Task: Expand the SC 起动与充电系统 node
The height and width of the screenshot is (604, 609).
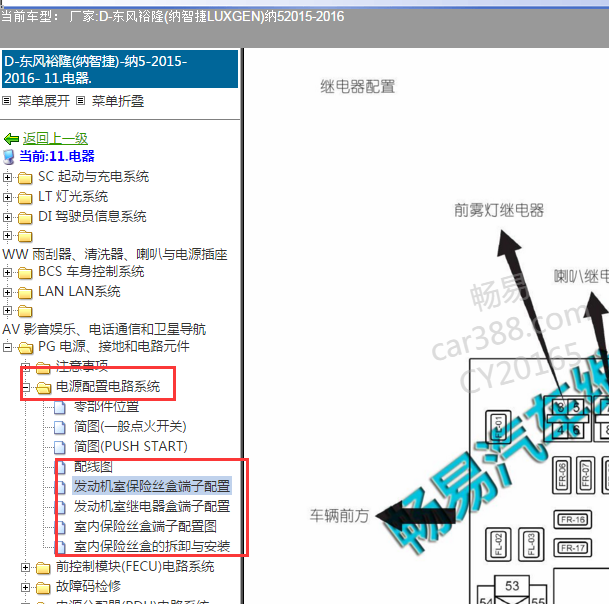Action: pos(7,178)
